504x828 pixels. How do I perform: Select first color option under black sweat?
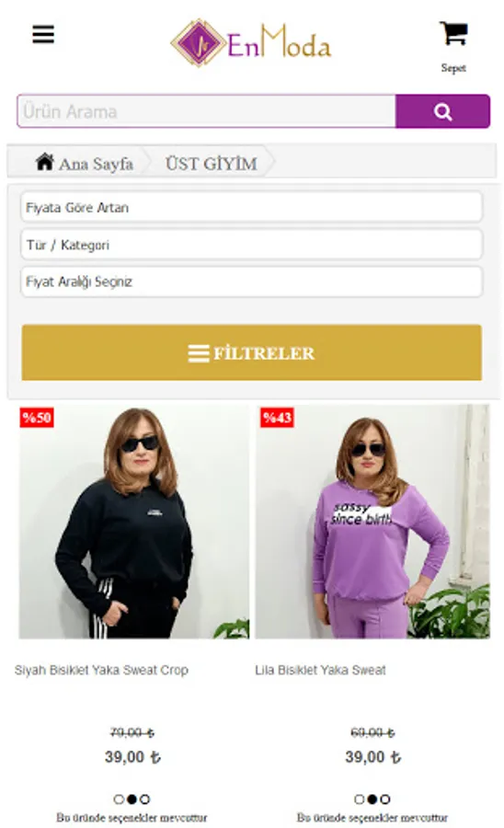(119, 799)
